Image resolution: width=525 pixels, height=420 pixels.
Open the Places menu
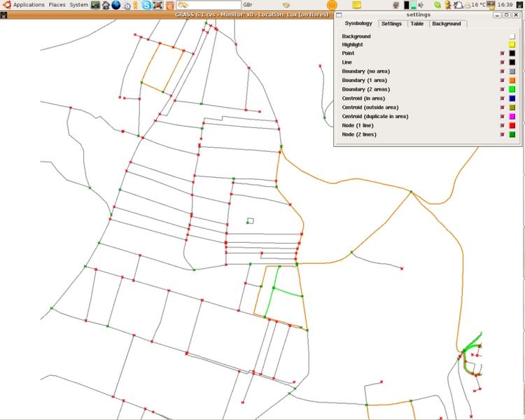coord(57,5)
